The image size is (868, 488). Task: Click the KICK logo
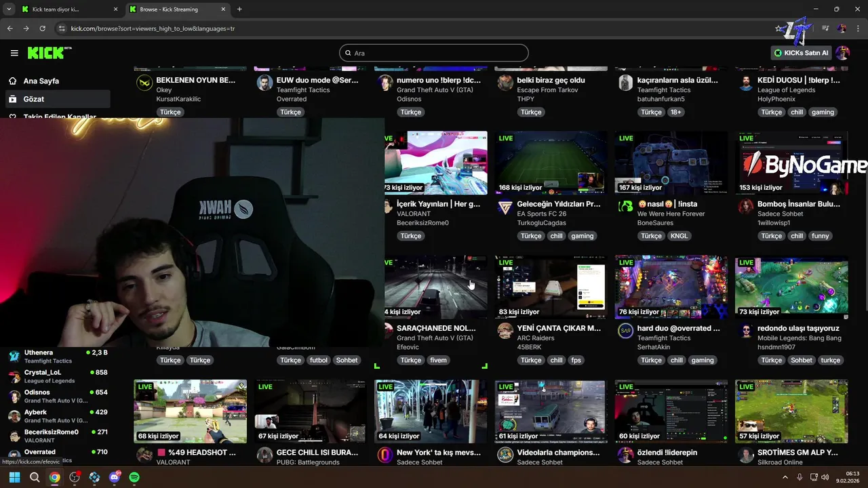49,53
